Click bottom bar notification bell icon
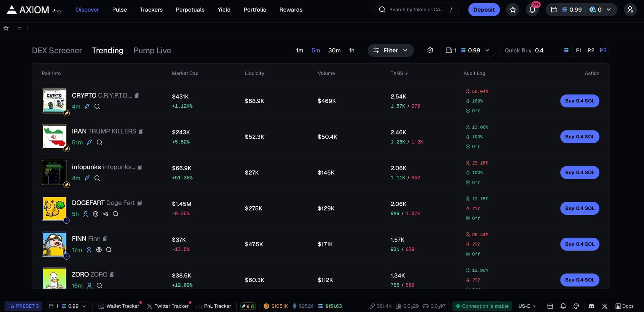 pyautogui.click(x=563, y=306)
